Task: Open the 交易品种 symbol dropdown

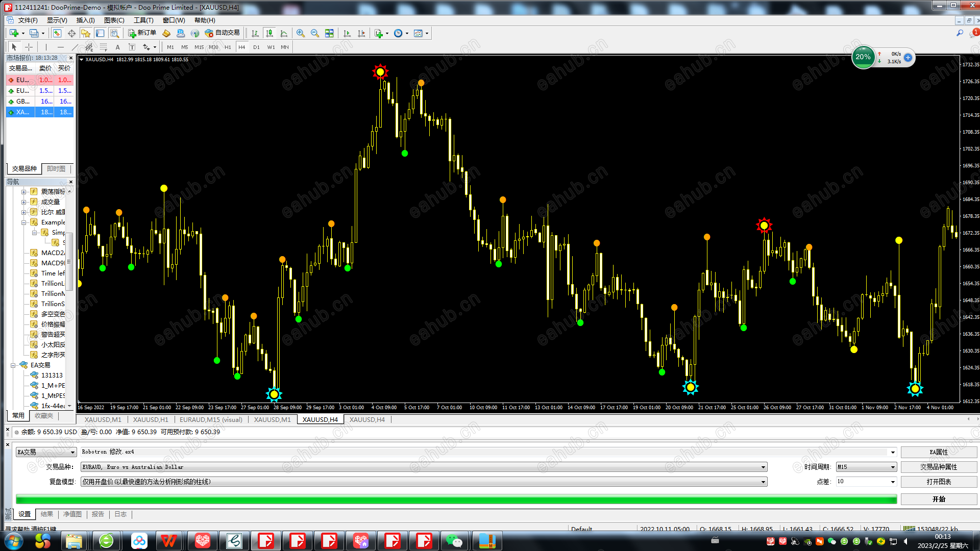Action: [x=424, y=467]
